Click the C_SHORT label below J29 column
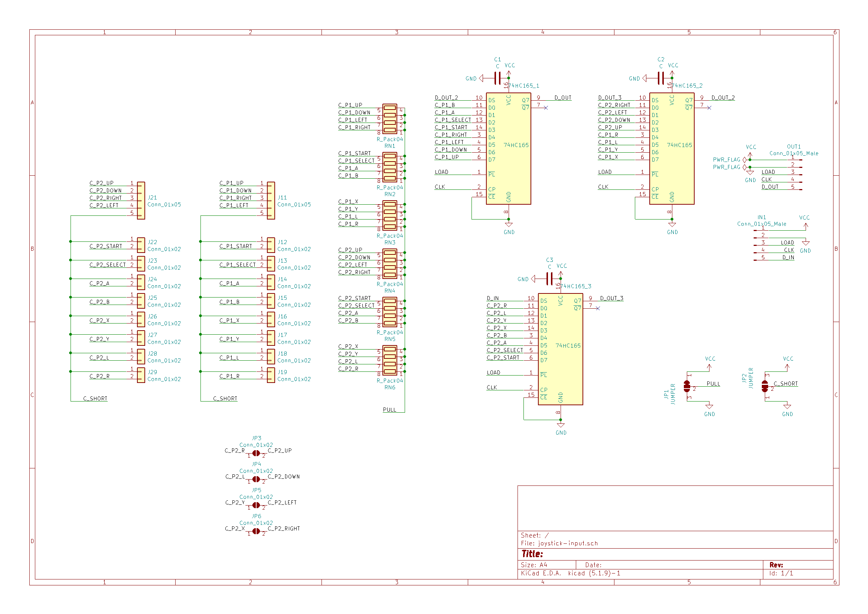The width and height of the screenshot is (868, 614). tap(95, 398)
